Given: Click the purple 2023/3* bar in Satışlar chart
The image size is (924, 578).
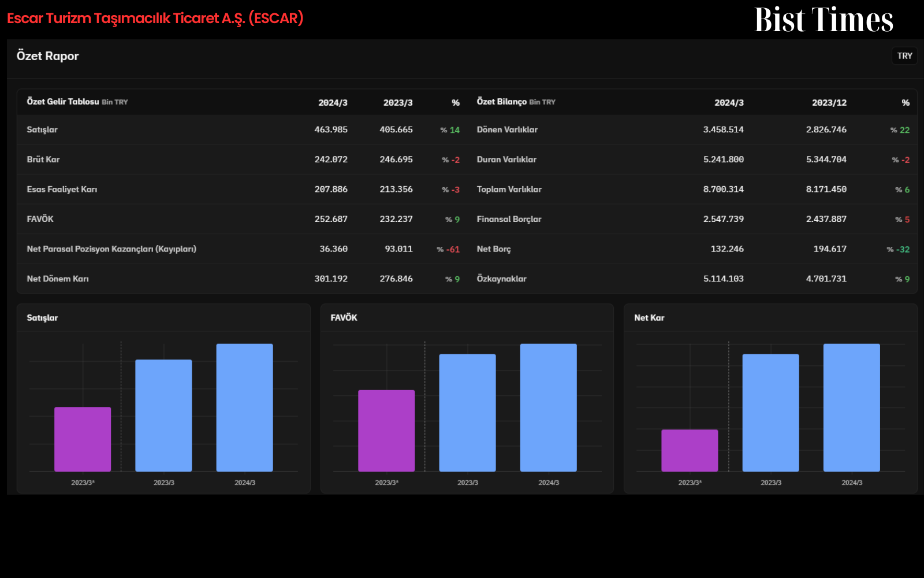Looking at the screenshot, I should (x=83, y=439).
